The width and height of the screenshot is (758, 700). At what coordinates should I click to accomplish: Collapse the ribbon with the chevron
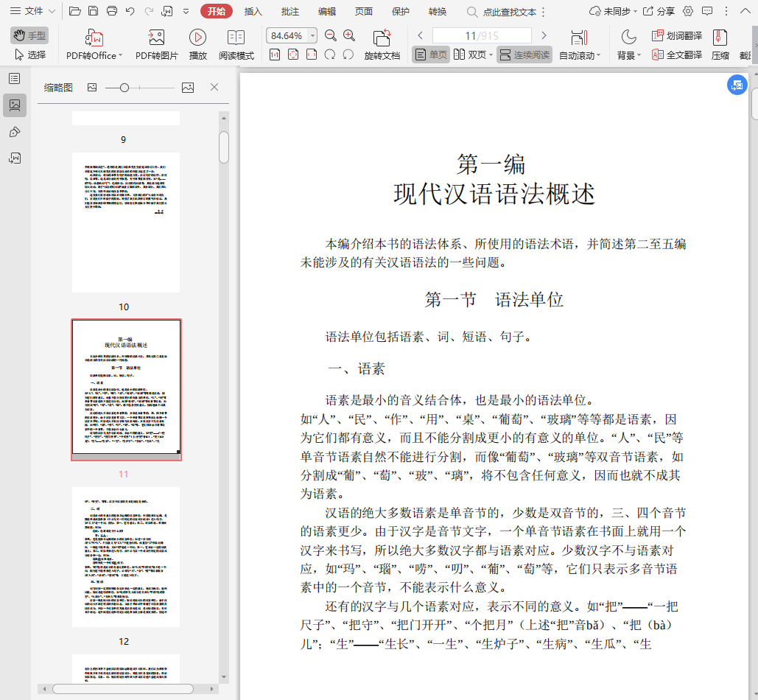coord(745,11)
